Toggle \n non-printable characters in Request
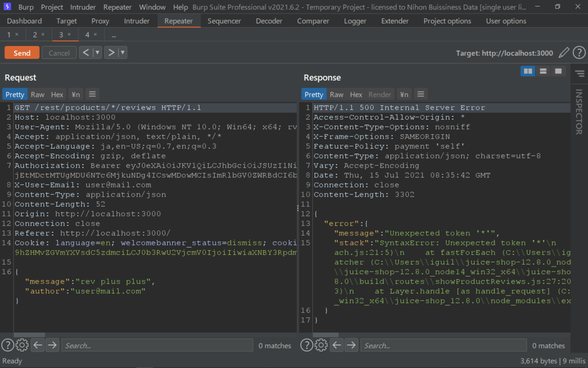Image resolution: width=588 pixels, height=368 pixels. click(x=75, y=94)
